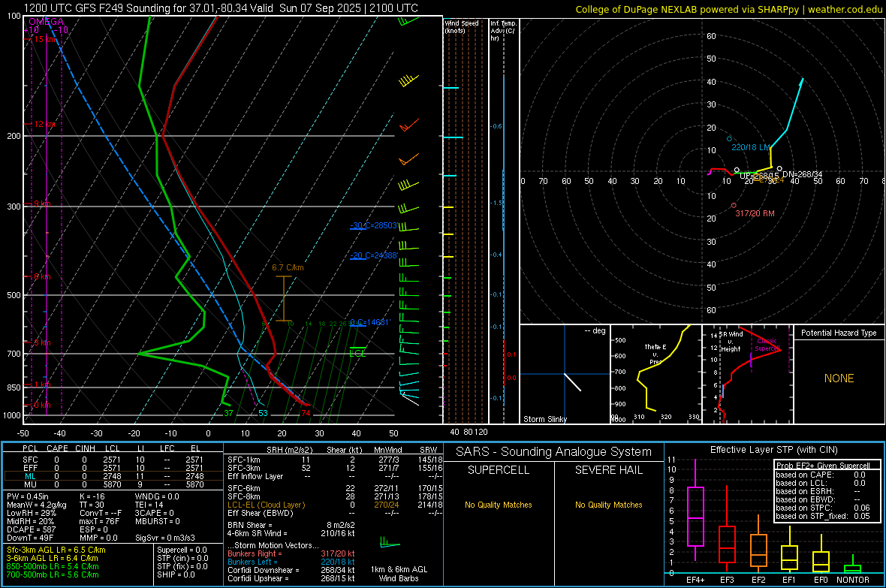
Task: Click the weather.cod.edu credit text
Action: pyautogui.click(x=845, y=9)
